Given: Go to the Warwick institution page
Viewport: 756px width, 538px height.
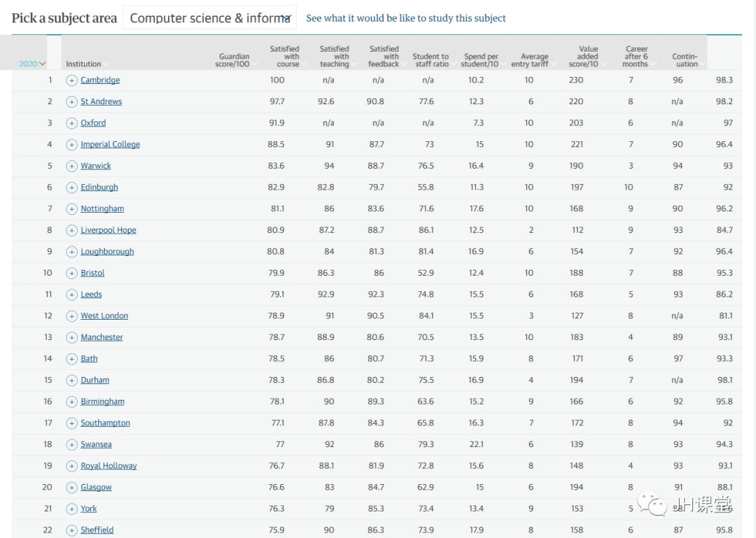Looking at the screenshot, I should pyautogui.click(x=95, y=166).
